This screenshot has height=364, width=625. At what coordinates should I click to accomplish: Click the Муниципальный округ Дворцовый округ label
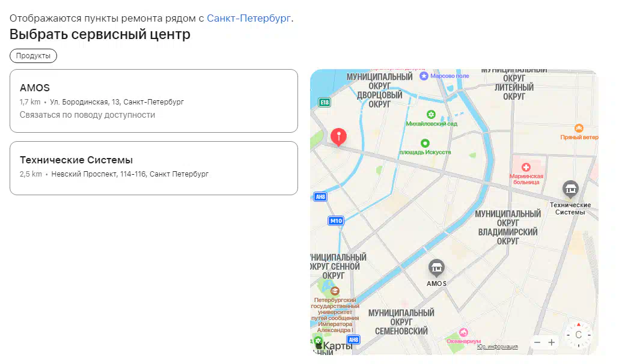click(x=379, y=91)
